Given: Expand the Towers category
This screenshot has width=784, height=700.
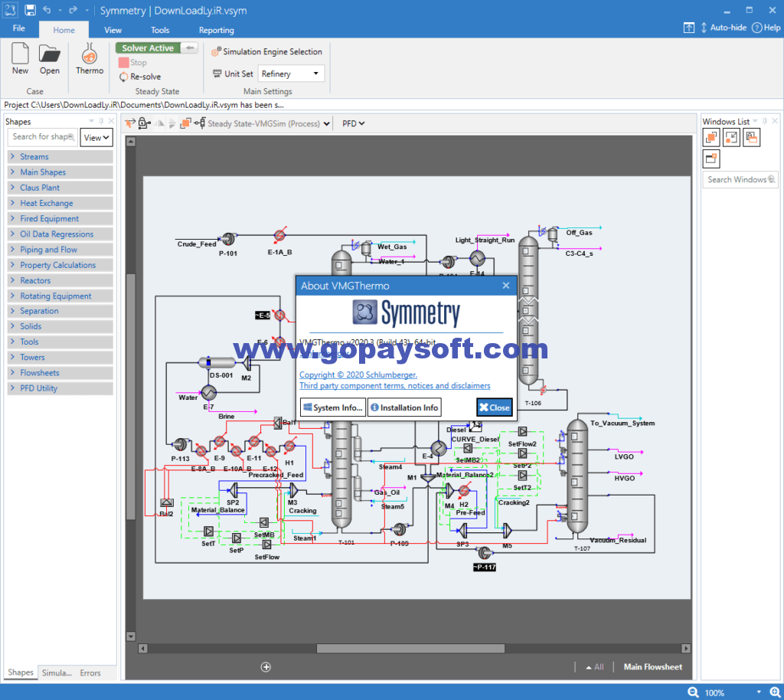Looking at the screenshot, I should (60, 357).
